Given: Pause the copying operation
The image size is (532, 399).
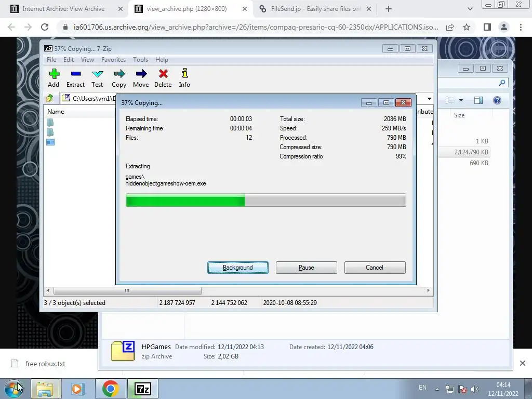Looking at the screenshot, I should tap(307, 268).
